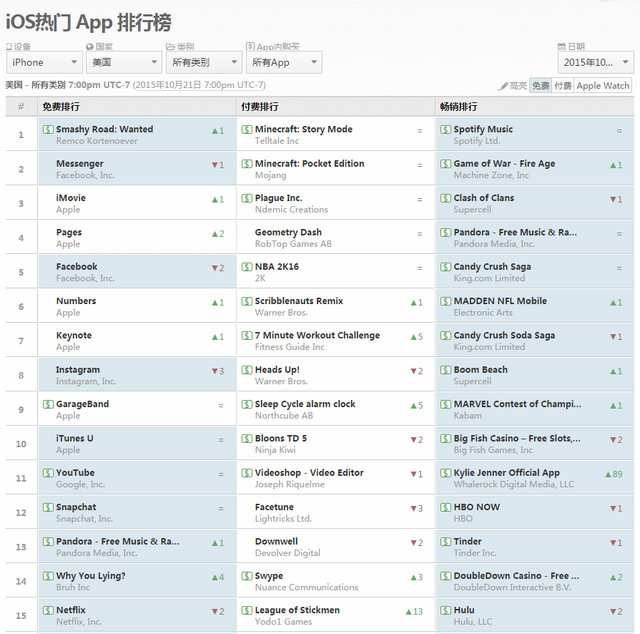This screenshot has height=634, width=640.
Task: Click the highlighter pencil icon next to 高亮
Action: click(502, 86)
